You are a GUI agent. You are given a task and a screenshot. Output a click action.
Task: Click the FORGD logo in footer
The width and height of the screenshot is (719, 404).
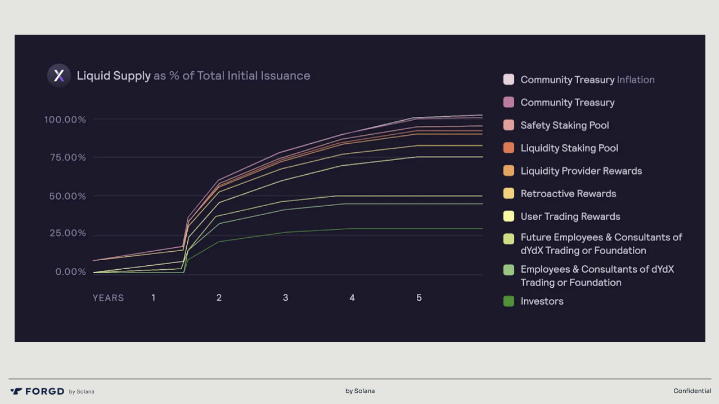point(38,390)
